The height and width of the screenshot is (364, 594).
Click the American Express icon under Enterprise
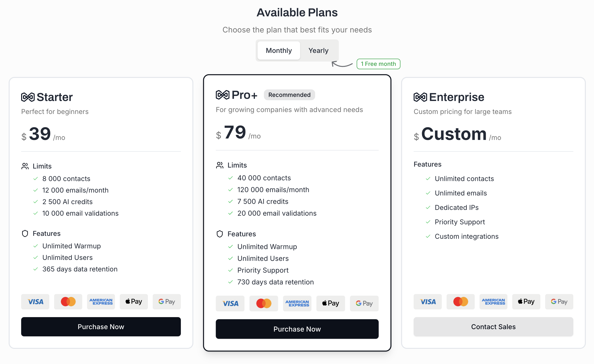point(493,301)
